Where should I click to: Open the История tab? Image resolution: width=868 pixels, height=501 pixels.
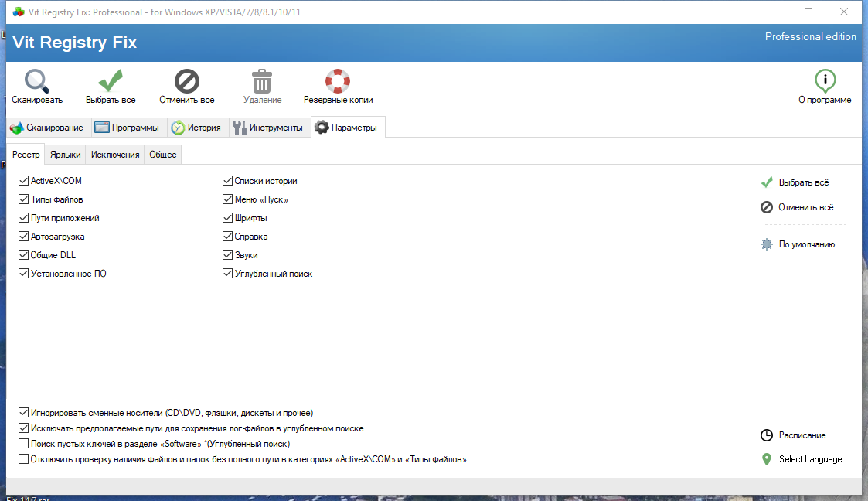[196, 128]
